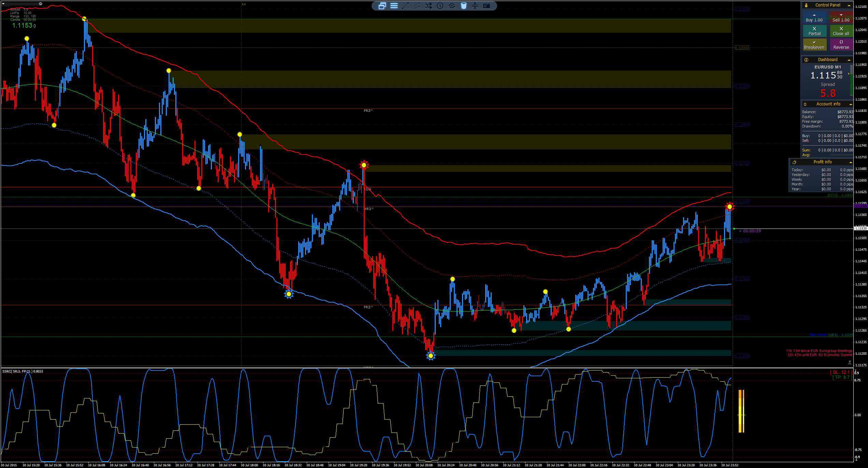Click the Eurogroup Meetings news line
Image resolution: width=868 pixels, height=468 pixels.
[819, 351]
